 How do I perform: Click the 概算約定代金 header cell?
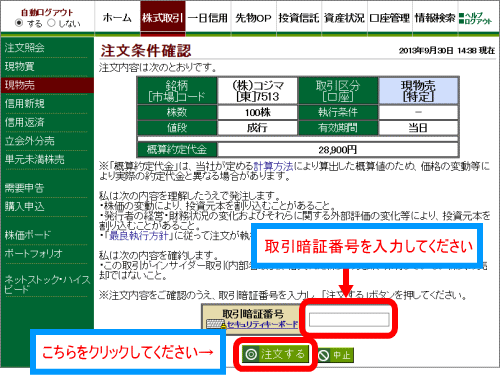(x=177, y=150)
